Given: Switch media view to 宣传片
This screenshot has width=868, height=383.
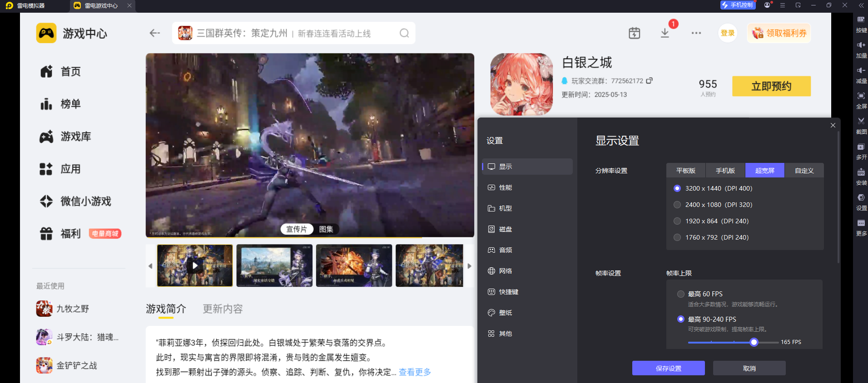Looking at the screenshot, I should [x=297, y=229].
